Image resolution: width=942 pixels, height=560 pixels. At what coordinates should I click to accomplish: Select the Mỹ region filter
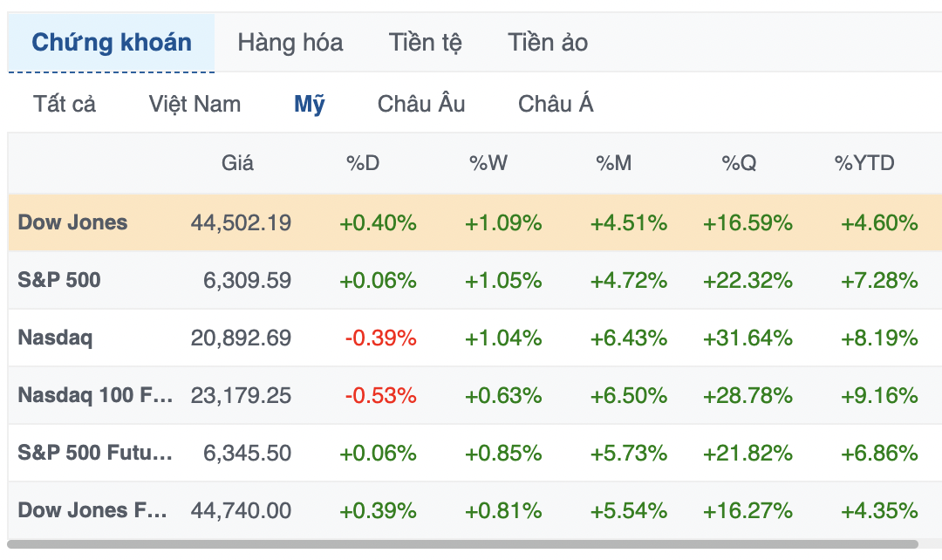310,104
